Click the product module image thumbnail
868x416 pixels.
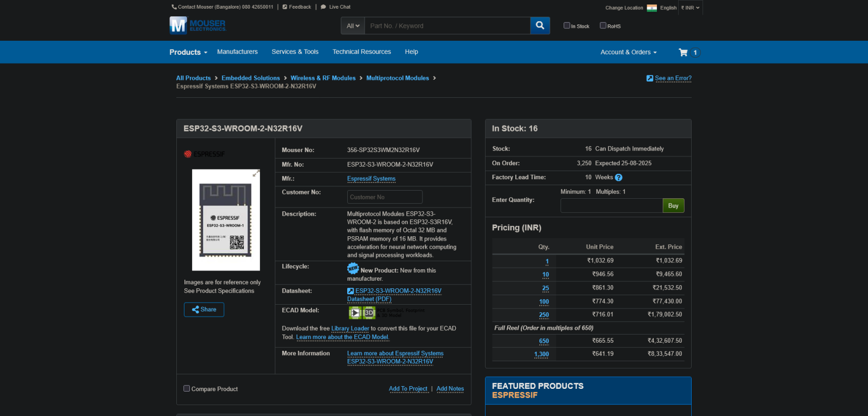(x=226, y=220)
